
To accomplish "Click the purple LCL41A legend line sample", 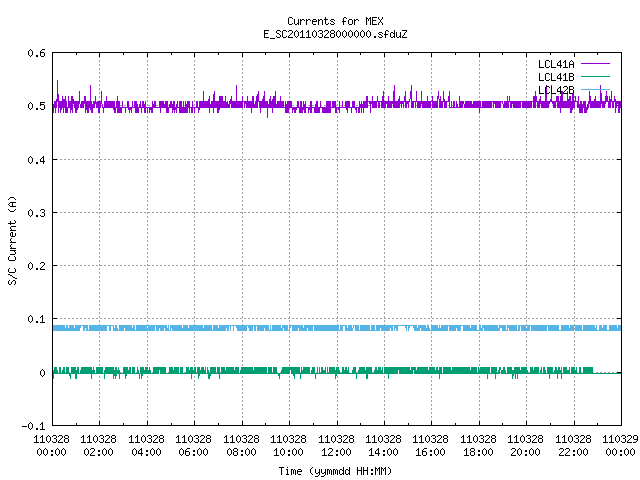I will [x=595, y=64].
